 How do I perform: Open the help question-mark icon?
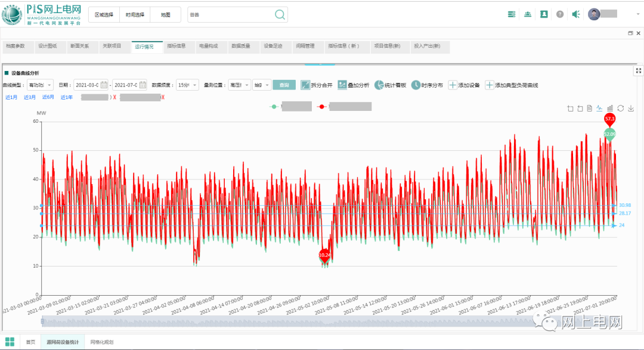pyautogui.click(x=560, y=14)
